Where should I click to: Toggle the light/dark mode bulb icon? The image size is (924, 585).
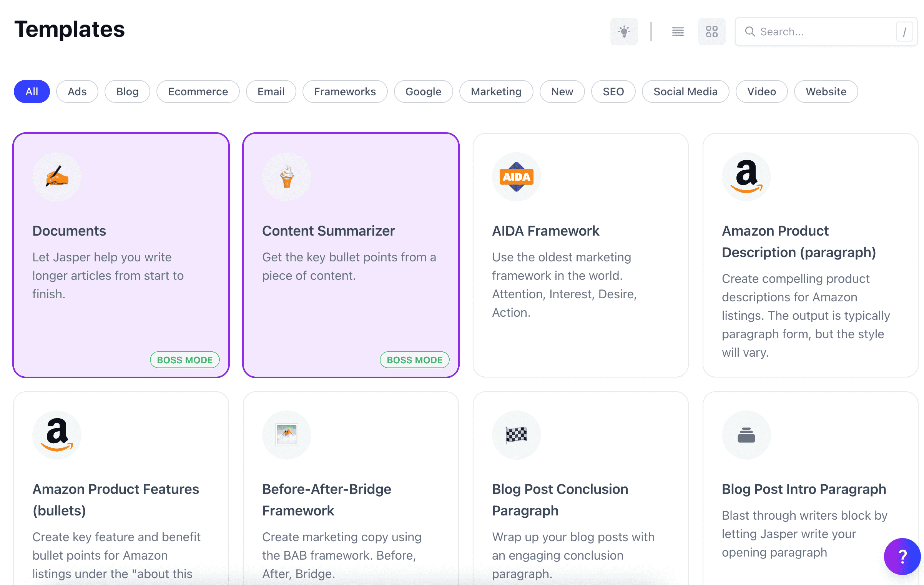(624, 32)
